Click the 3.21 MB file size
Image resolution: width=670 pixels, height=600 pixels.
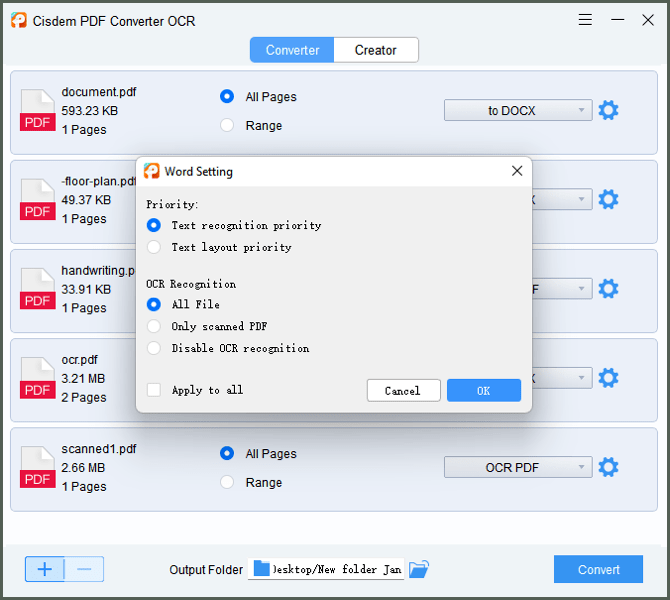(83, 379)
